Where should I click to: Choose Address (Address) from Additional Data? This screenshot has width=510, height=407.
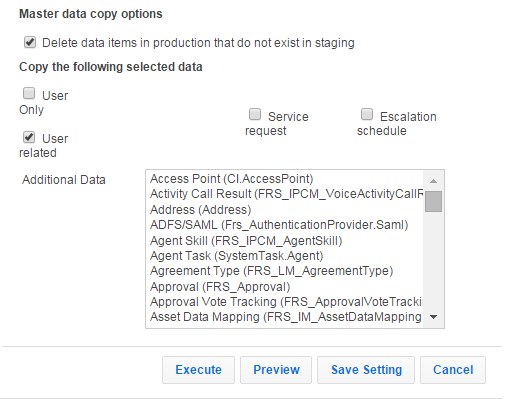[285, 210]
